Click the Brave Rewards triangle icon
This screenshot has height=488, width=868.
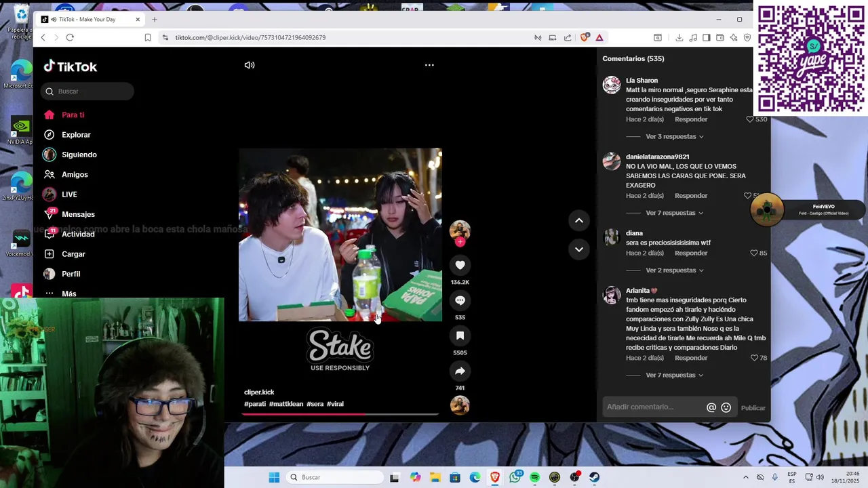599,37
